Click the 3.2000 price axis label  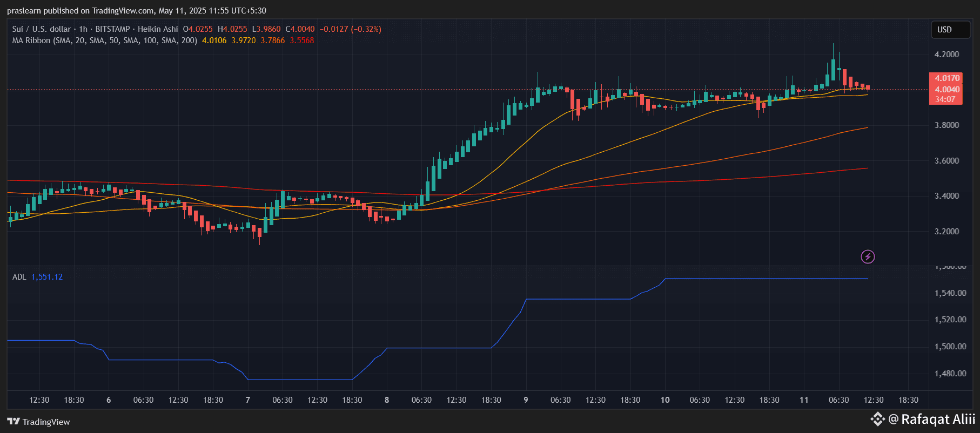pyautogui.click(x=947, y=232)
